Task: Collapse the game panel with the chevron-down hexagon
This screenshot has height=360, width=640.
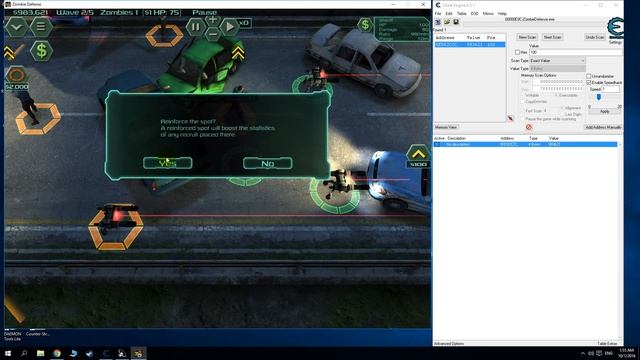Action: point(16,27)
